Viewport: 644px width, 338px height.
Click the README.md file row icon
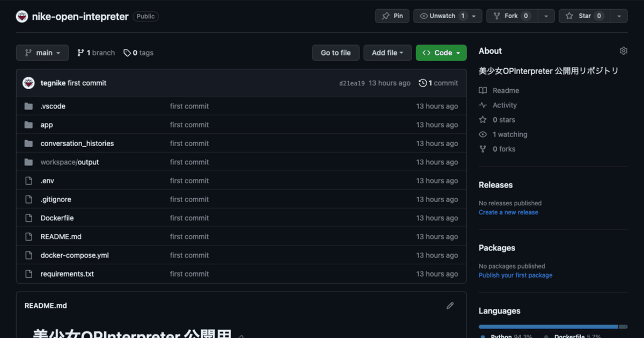point(28,236)
